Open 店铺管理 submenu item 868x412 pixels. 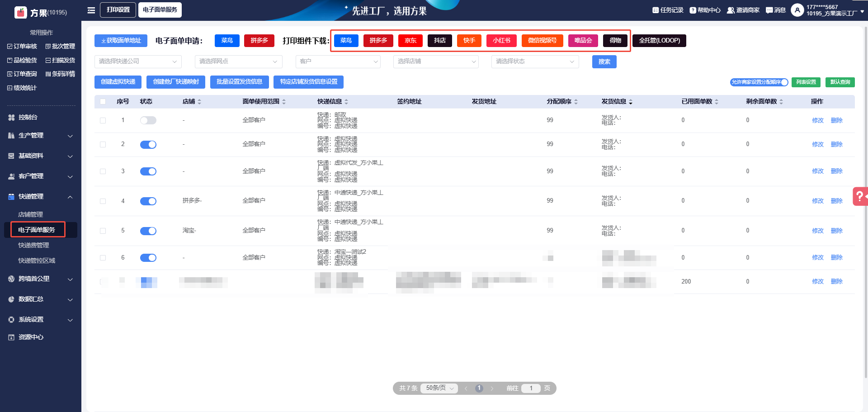coord(31,214)
